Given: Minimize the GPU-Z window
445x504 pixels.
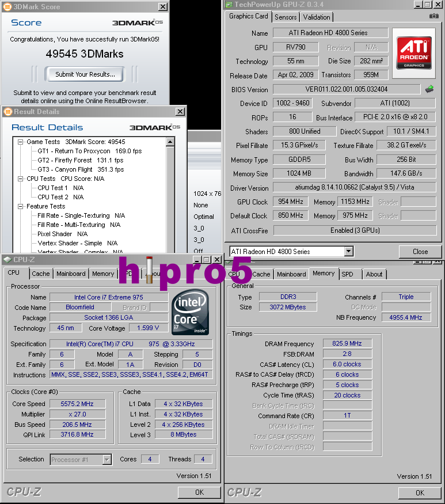Looking at the screenshot, I should pos(418,5).
